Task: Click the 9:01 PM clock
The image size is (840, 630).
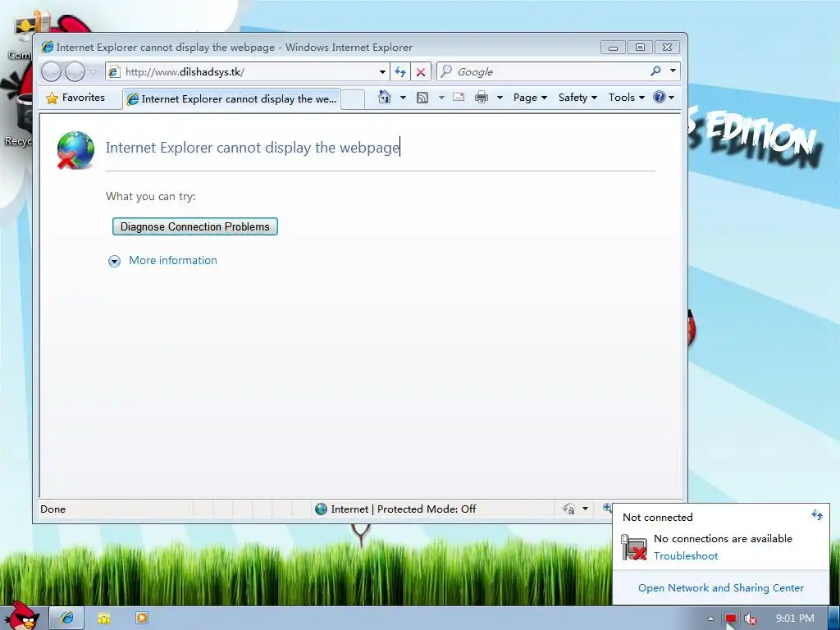Action: tap(795, 619)
